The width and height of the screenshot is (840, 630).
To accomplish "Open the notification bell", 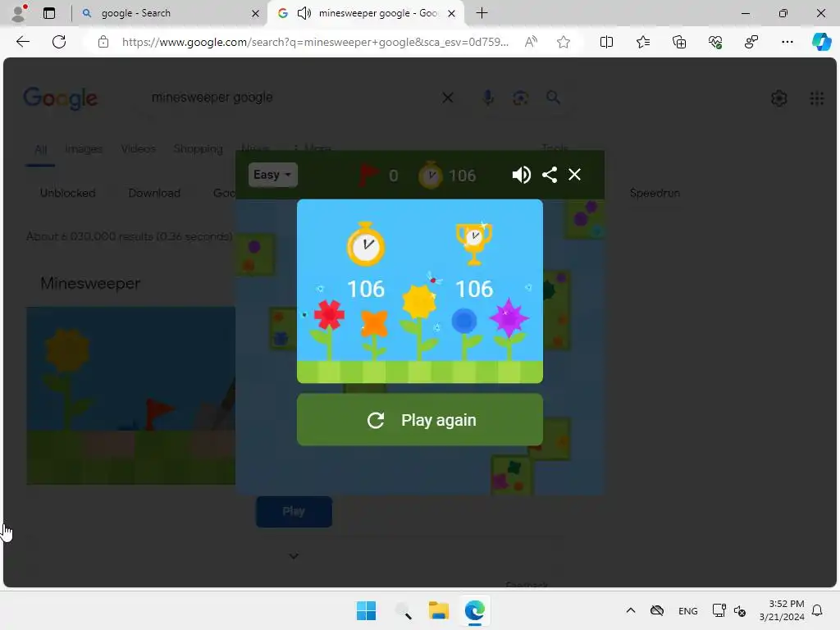I will [817, 610].
